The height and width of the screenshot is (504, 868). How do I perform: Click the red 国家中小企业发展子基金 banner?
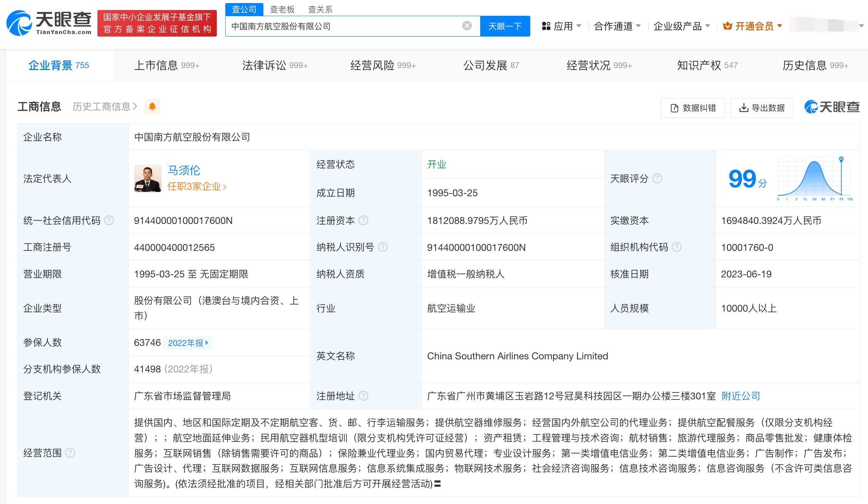157,23
